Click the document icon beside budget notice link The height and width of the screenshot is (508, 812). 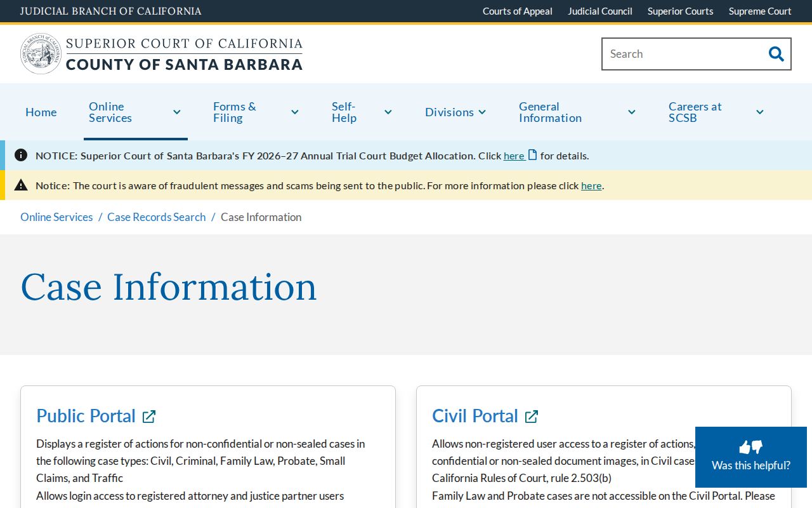coord(533,155)
